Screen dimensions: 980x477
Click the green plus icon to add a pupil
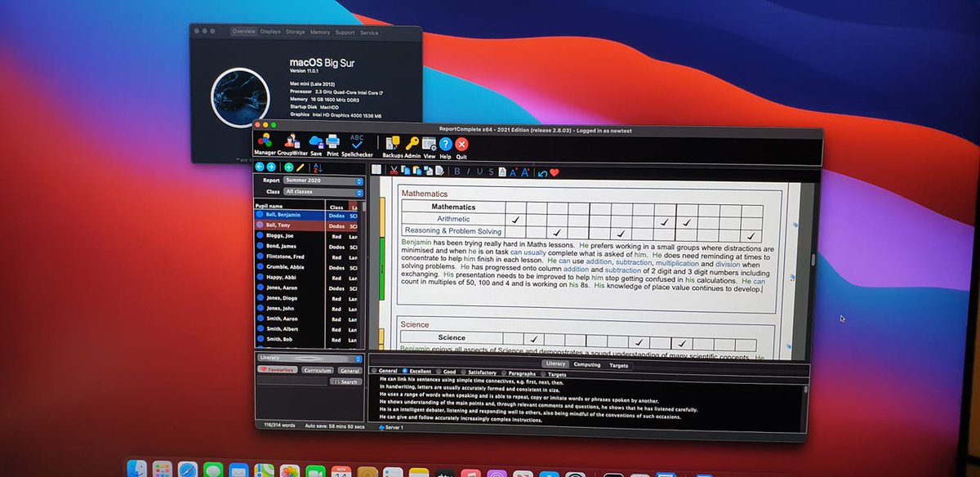point(289,167)
